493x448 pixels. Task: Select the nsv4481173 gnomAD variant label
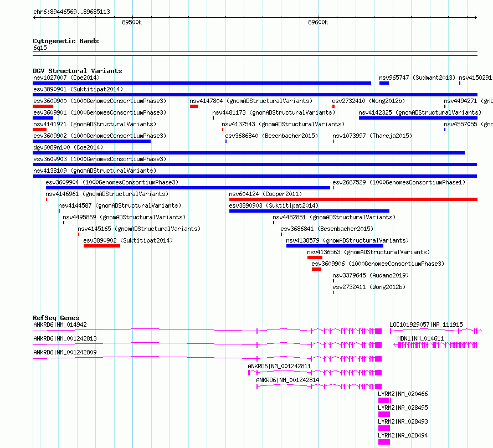click(274, 112)
